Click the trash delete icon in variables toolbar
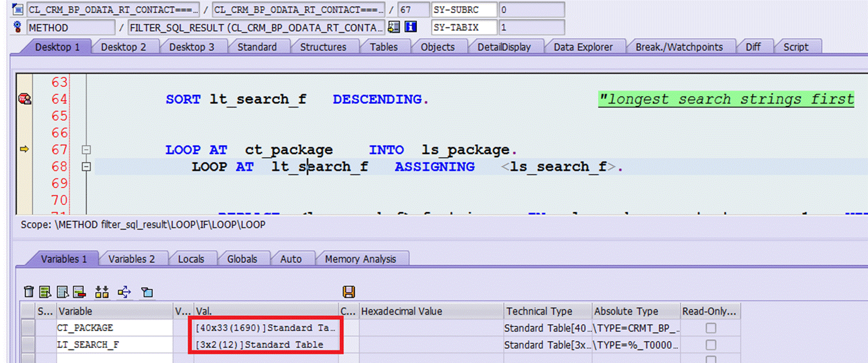Screen dimensions: 868x363 coord(29,292)
